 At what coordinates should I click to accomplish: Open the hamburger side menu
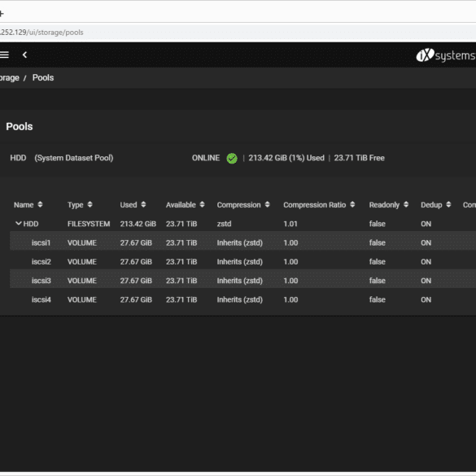[4, 55]
